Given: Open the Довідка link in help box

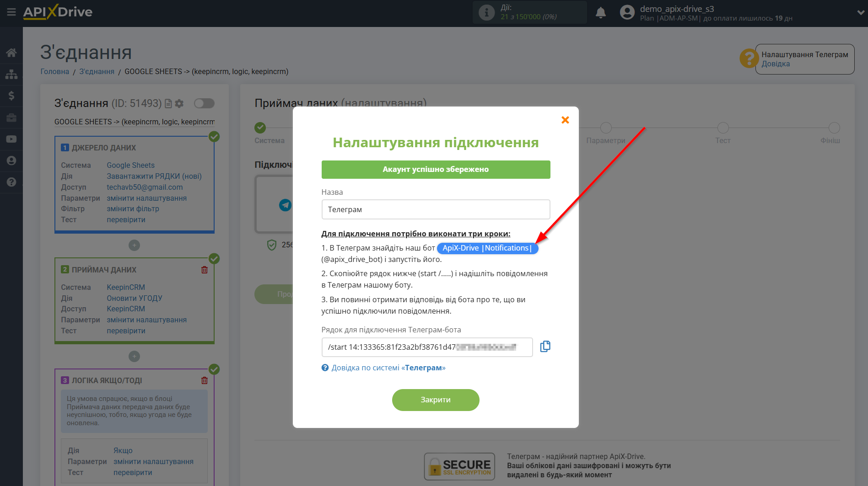Looking at the screenshot, I should click(776, 64).
